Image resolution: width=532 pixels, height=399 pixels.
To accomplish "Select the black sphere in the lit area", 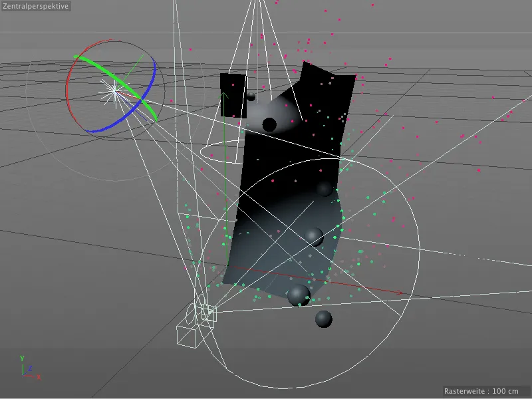I will (269, 124).
